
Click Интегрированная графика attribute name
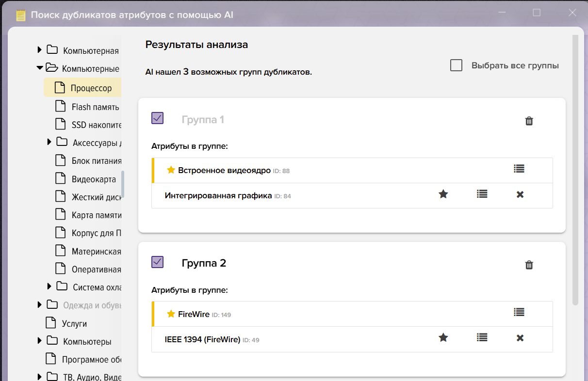click(218, 195)
